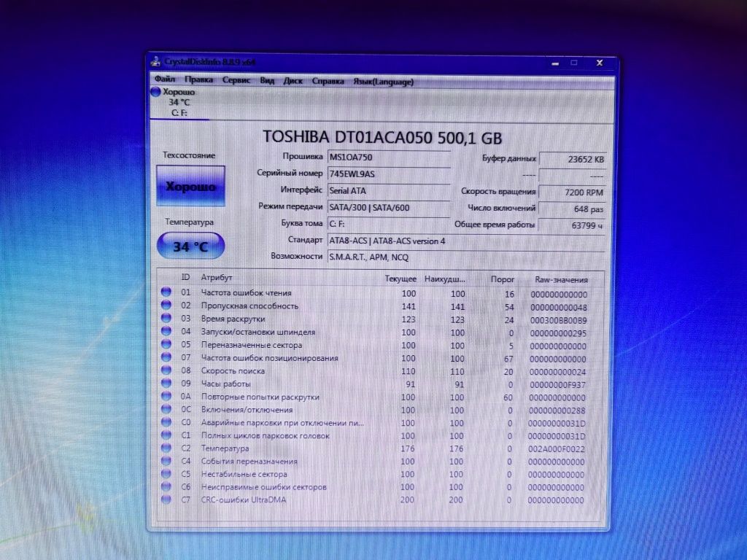Select the Переназначенные сектора attribute text

coord(252,345)
